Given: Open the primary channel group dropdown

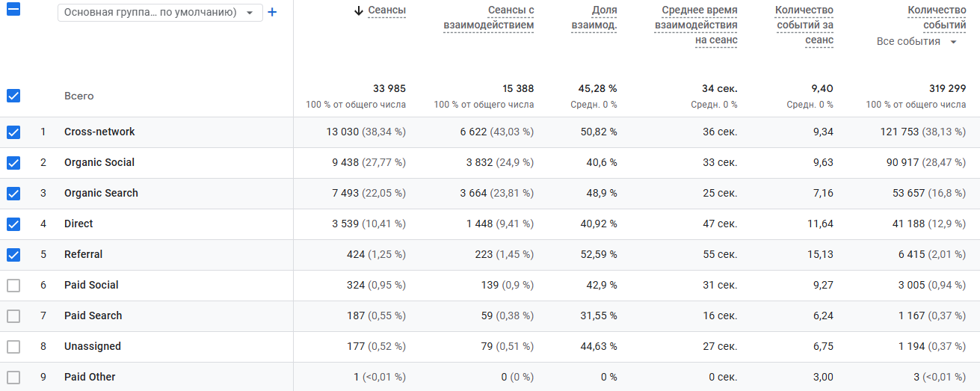Looking at the screenshot, I should [x=160, y=13].
